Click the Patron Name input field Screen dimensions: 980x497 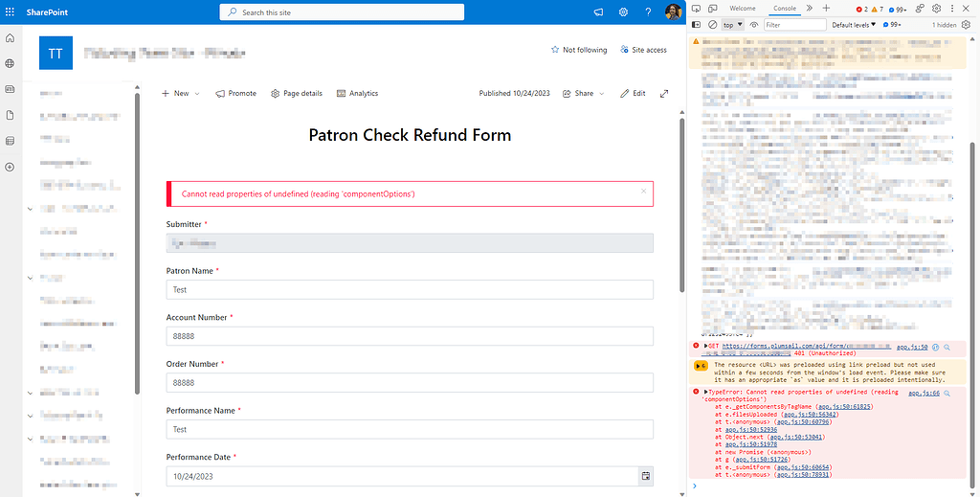[410, 289]
